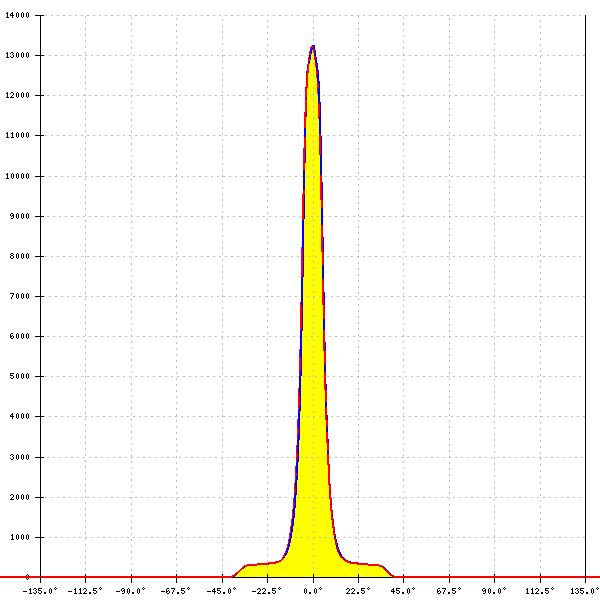Click the 4000 y-axis label
600x600 pixels.
(x=20, y=416)
